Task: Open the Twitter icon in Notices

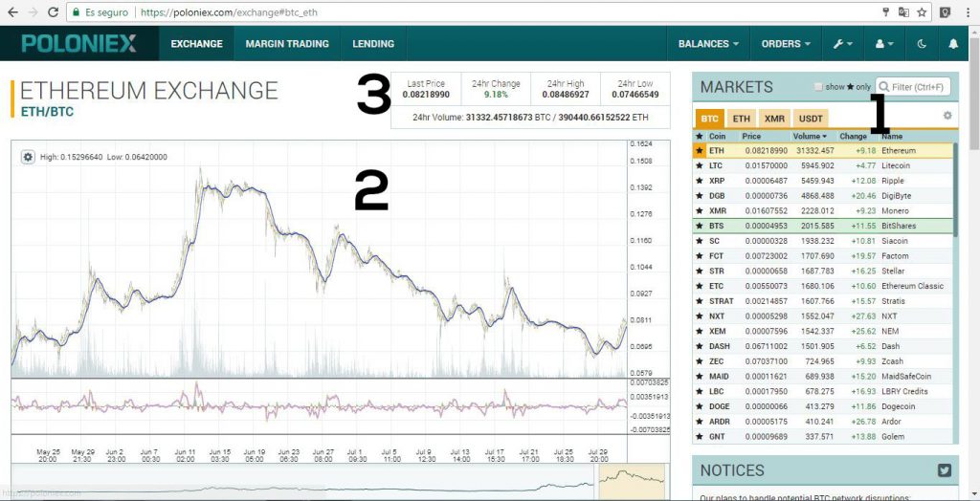Action: coord(945,470)
